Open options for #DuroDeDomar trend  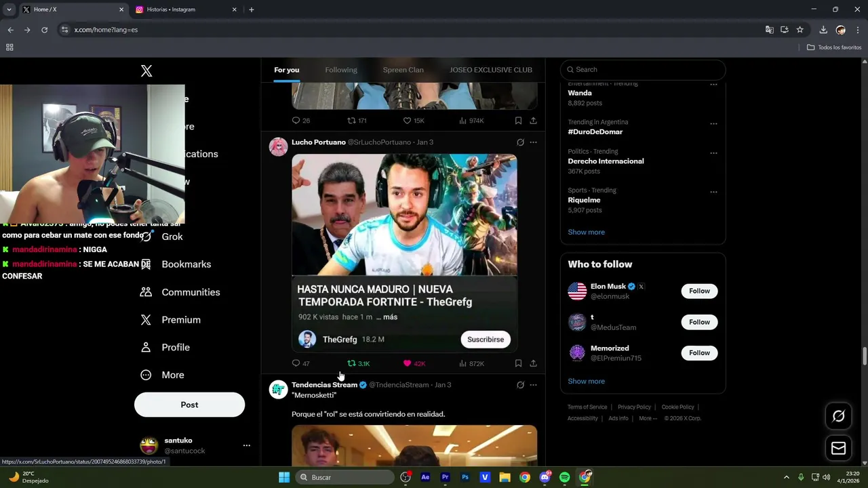coord(713,124)
